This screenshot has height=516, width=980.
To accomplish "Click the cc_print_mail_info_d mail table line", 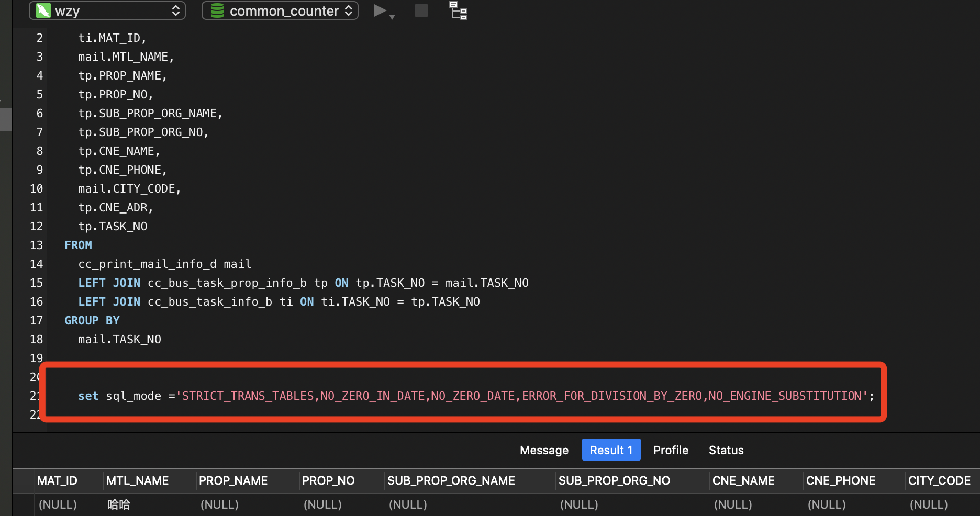I will [x=164, y=264].
